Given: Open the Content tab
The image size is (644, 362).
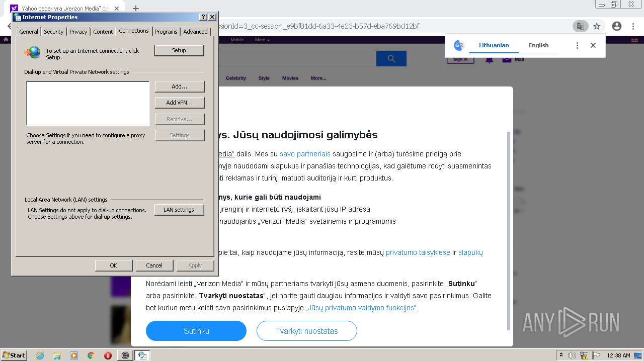Looking at the screenshot, I should (103, 31).
